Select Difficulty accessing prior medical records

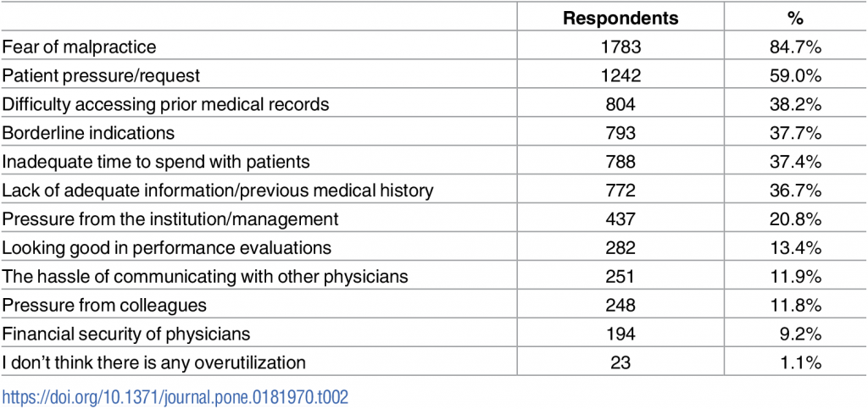point(165,104)
